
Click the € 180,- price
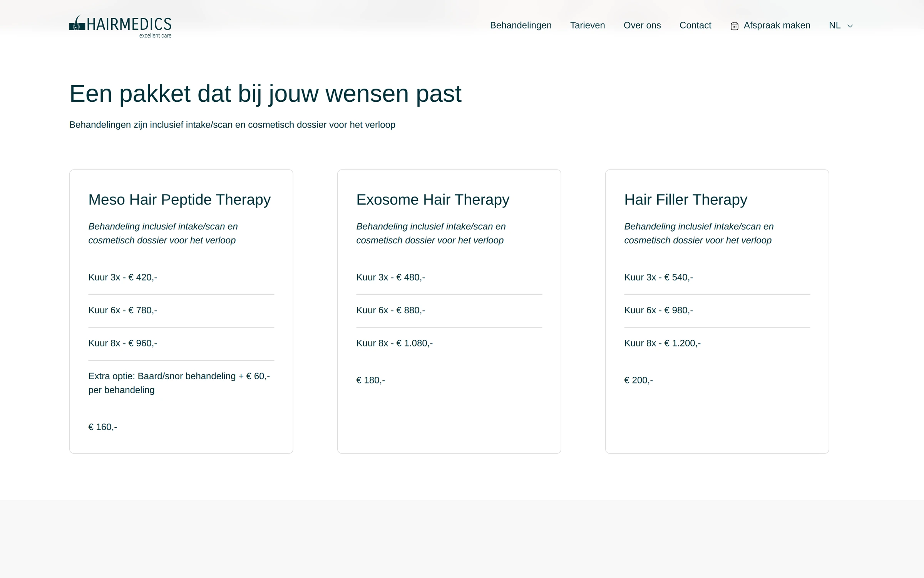click(371, 380)
